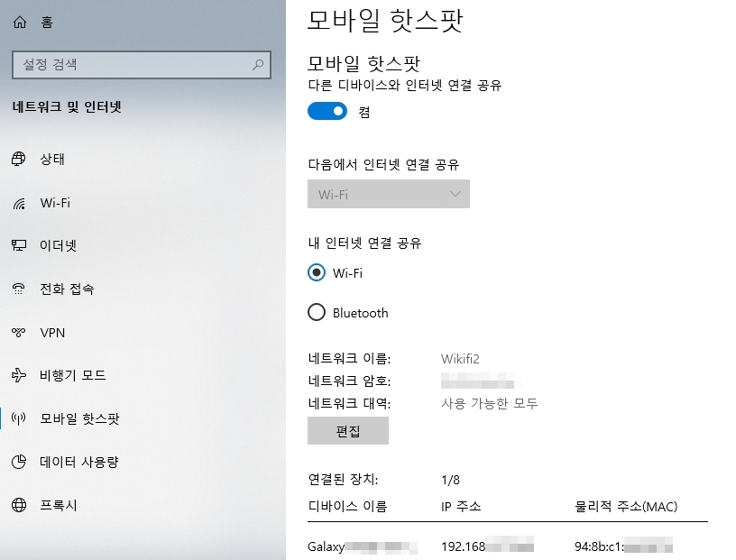Click the VPN icon in sidebar
The image size is (736, 560).
coord(19,333)
